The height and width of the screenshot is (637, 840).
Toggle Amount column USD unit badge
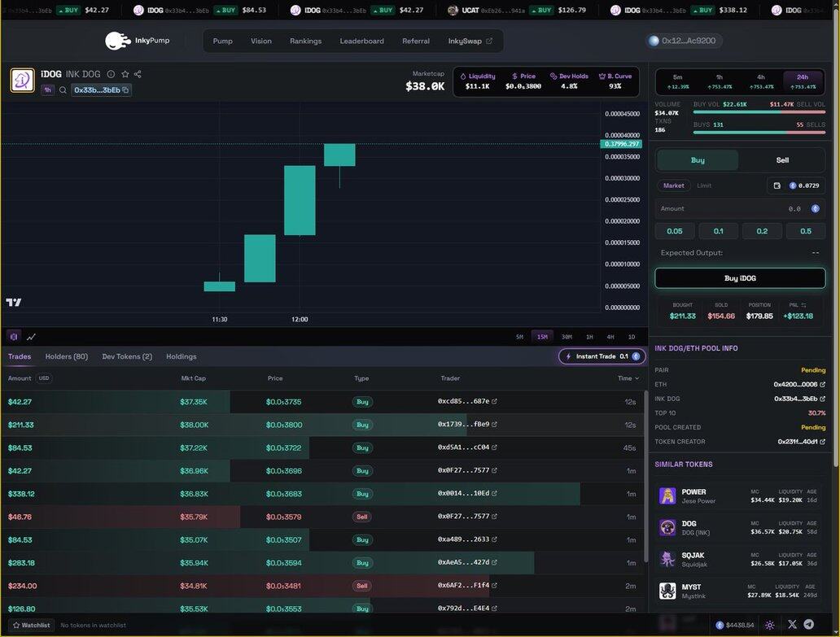44,378
